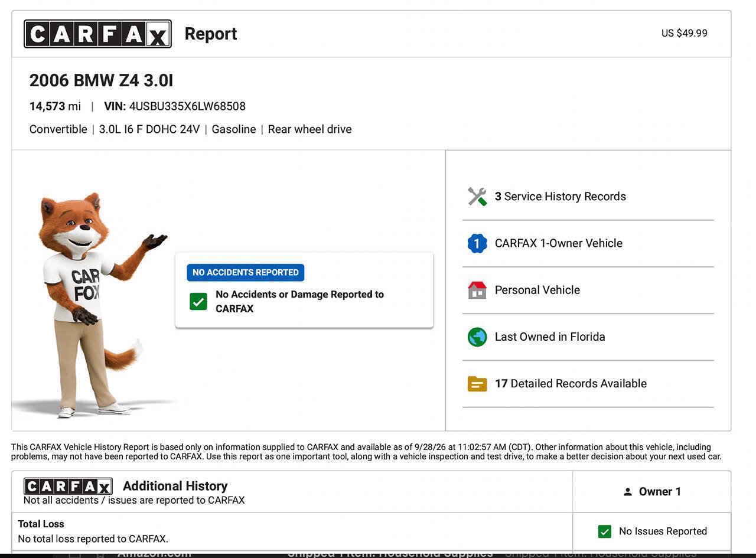The image size is (756, 558).
Task: Click green check beside No Accidents or Damage
Action: pos(198,302)
